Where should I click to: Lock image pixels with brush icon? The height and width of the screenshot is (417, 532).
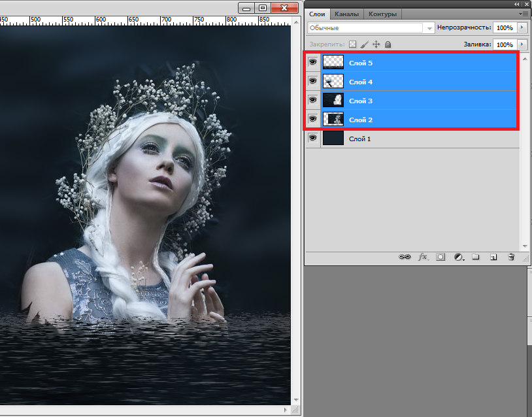365,44
